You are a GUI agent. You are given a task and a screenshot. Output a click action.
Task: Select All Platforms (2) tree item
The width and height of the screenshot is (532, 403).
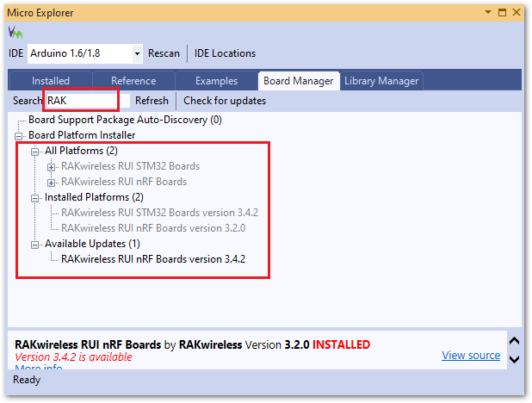pyautogui.click(x=81, y=151)
